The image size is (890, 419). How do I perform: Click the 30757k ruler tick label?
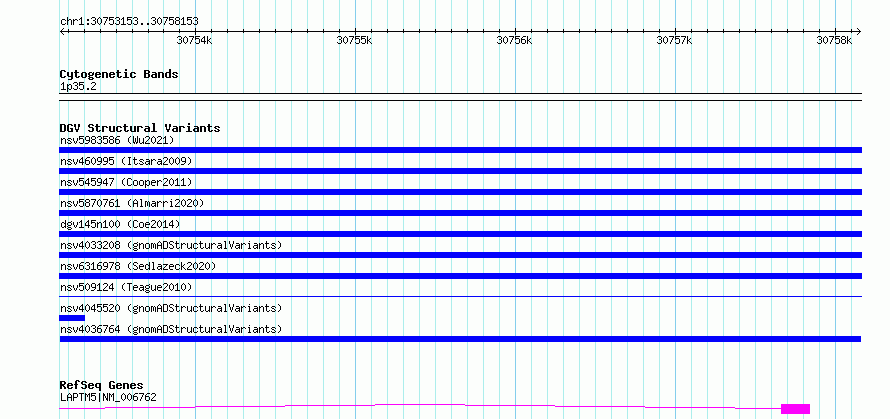coord(675,40)
